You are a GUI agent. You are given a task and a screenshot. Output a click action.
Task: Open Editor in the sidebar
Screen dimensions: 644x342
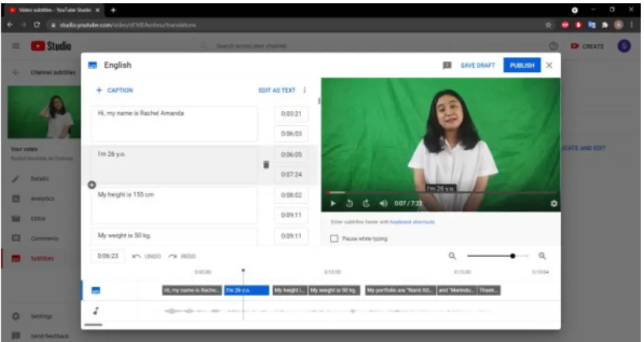point(37,218)
